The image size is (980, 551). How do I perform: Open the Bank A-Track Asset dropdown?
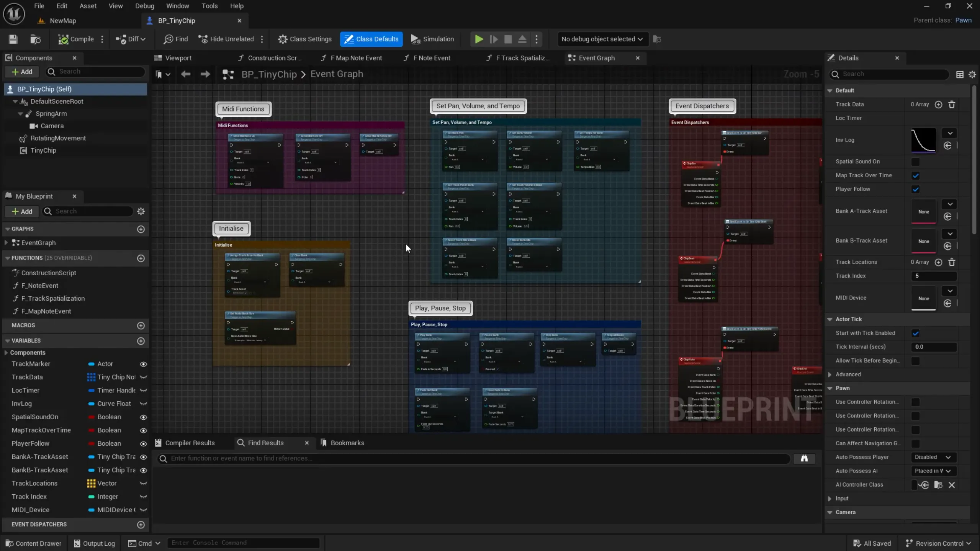(950, 204)
